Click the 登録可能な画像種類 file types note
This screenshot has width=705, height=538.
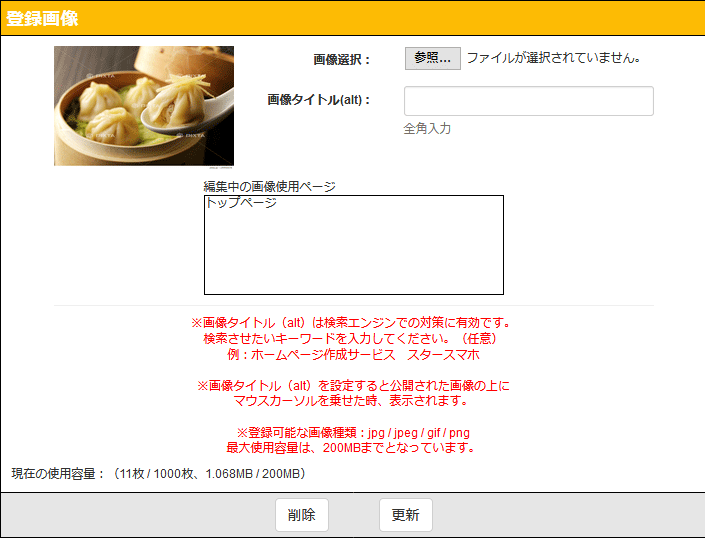[x=353, y=432]
